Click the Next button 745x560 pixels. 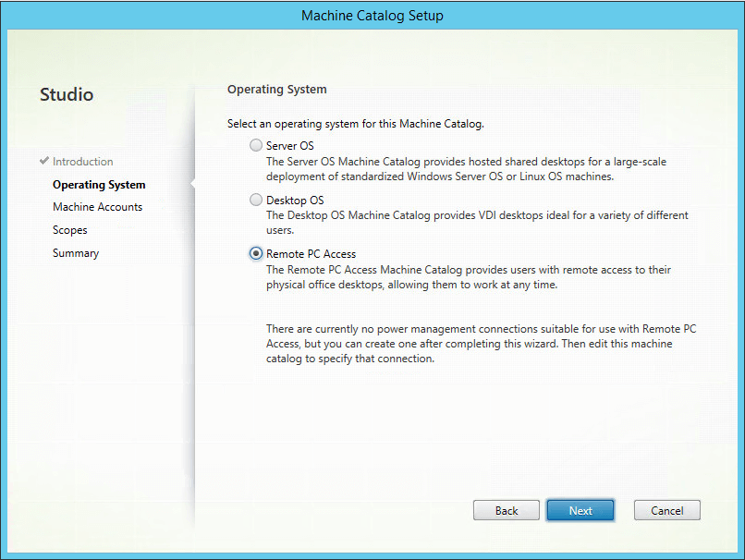580,511
